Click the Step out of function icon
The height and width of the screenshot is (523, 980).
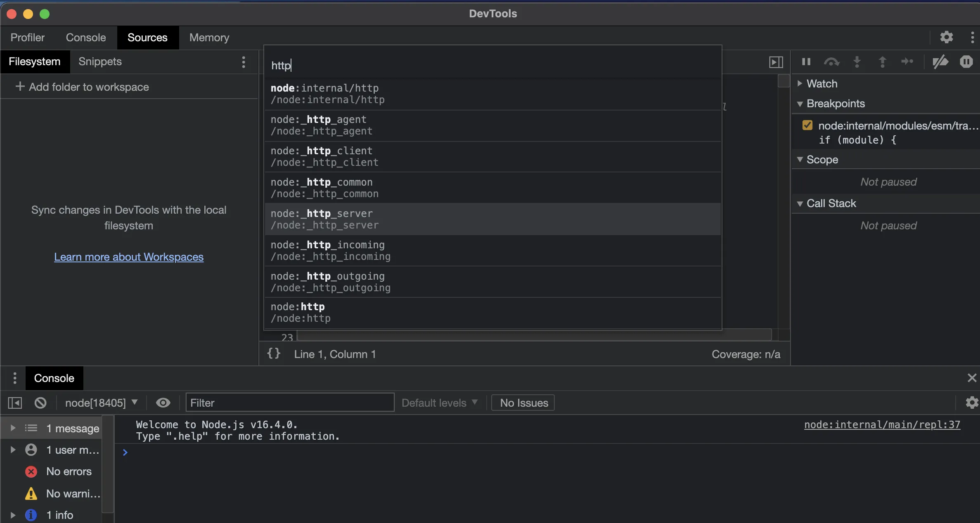click(x=882, y=62)
